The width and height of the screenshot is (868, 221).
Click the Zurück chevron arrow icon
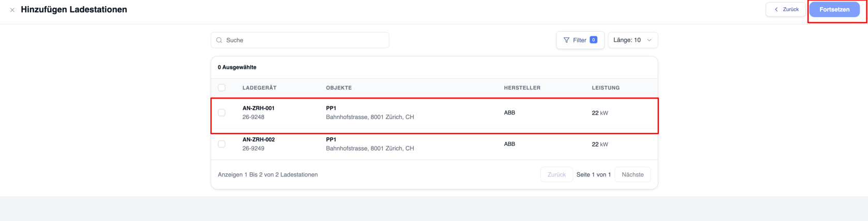pos(776,9)
